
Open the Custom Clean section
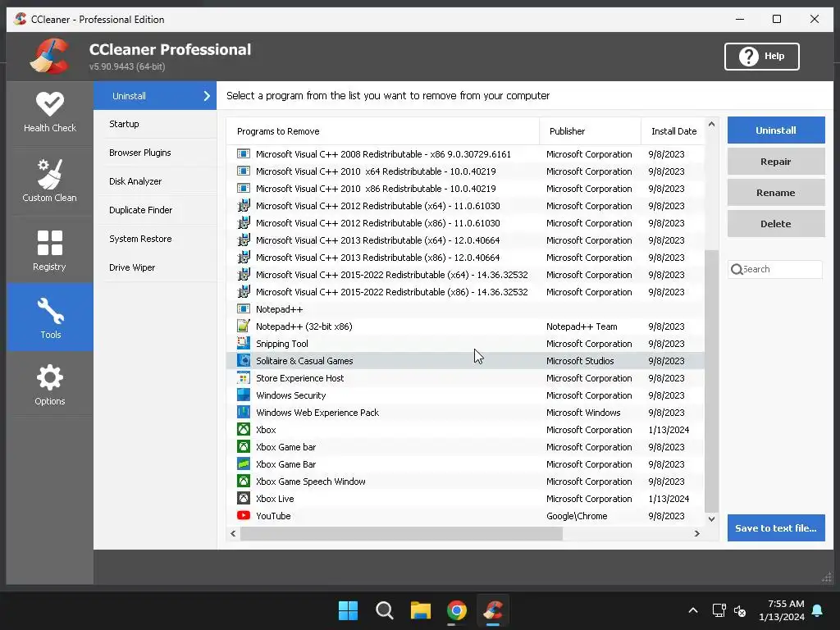(x=50, y=181)
